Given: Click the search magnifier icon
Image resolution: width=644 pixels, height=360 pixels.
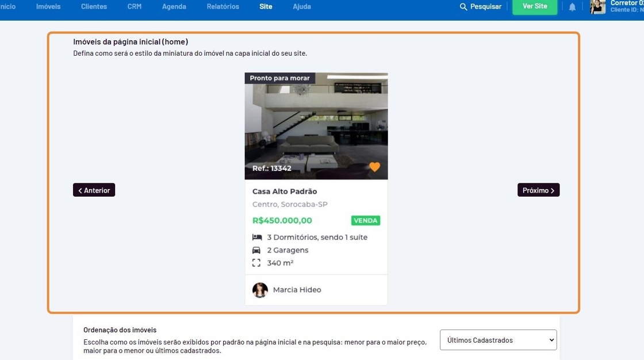Looking at the screenshot, I should (x=463, y=7).
